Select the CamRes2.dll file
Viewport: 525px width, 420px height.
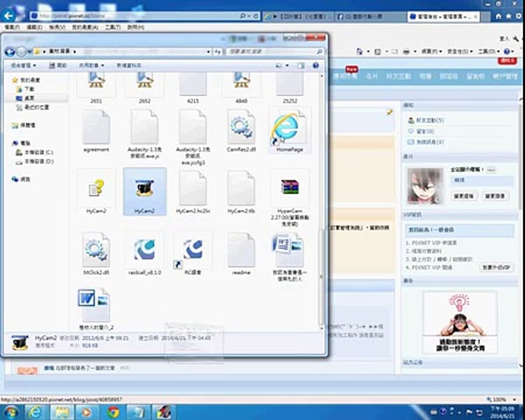(241, 131)
